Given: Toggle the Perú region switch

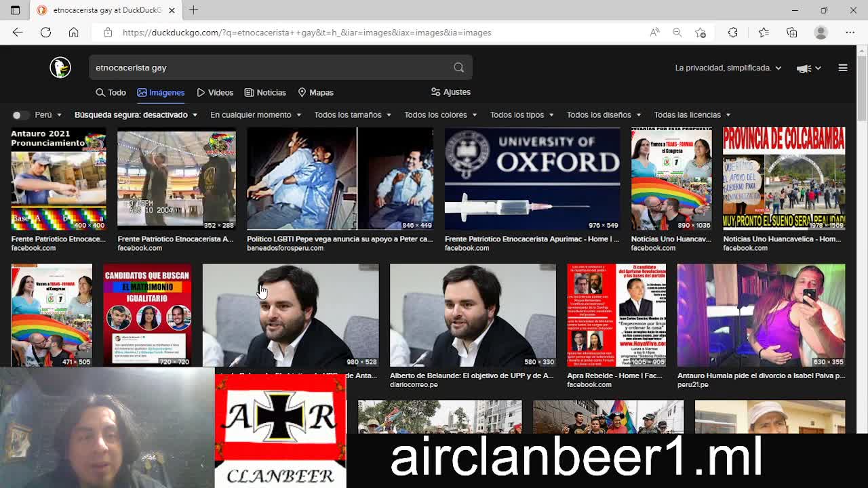Looking at the screenshot, I should pos(21,115).
